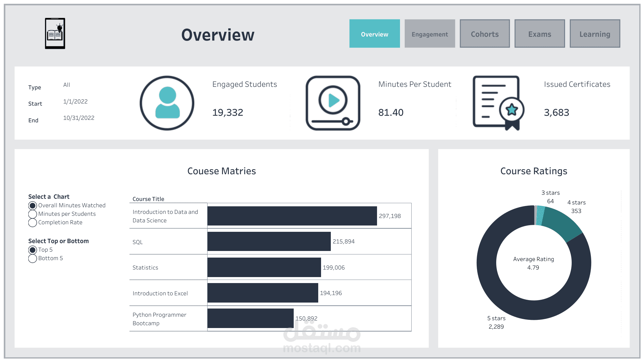Click the 4 stars 353 label

click(x=576, y=207)
